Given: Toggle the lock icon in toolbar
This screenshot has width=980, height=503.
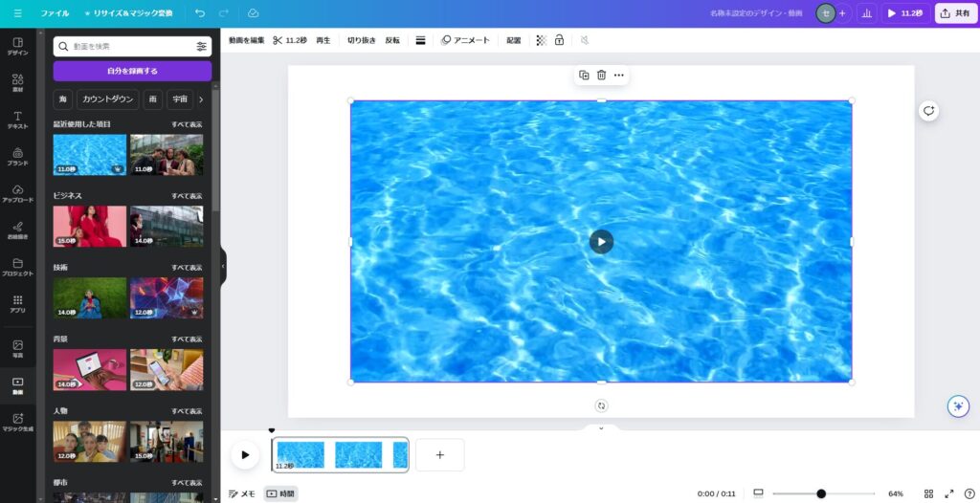Looking at the screenshot, I should pyautogui.click(x=559, y=40).
